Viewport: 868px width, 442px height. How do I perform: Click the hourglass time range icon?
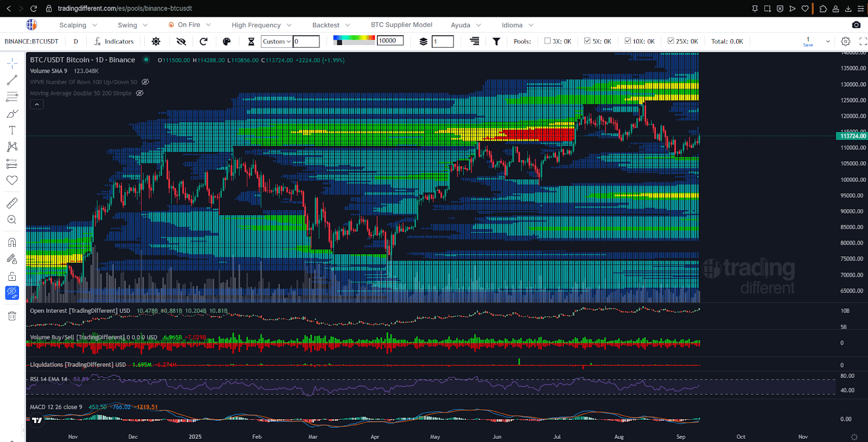[251, 41]
